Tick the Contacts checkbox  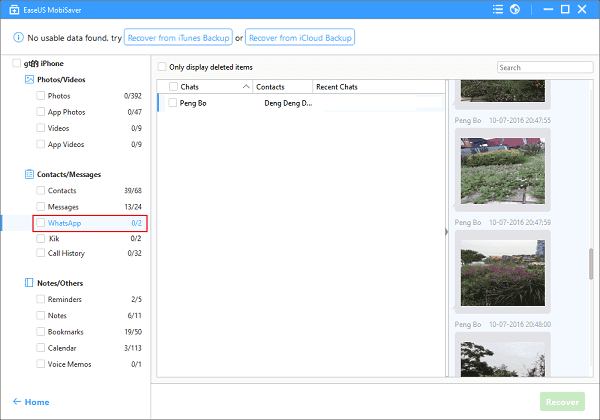coord(41,190)
